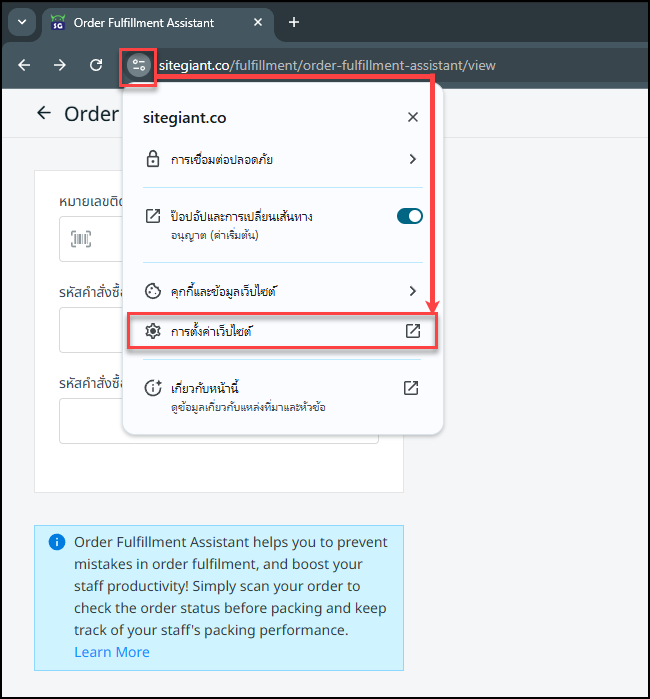Click the browser back arrow button
650x699 pixels.
coord(24,65)
